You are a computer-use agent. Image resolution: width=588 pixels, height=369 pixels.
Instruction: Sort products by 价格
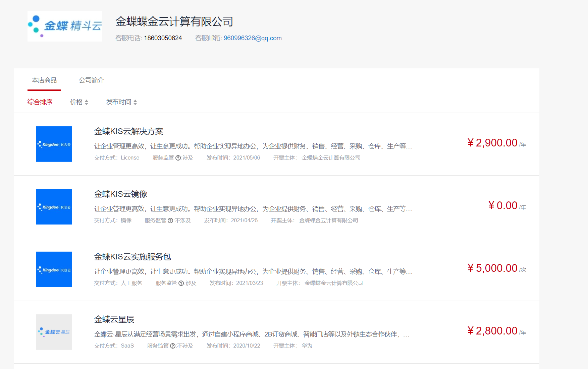tap(79, 102)
